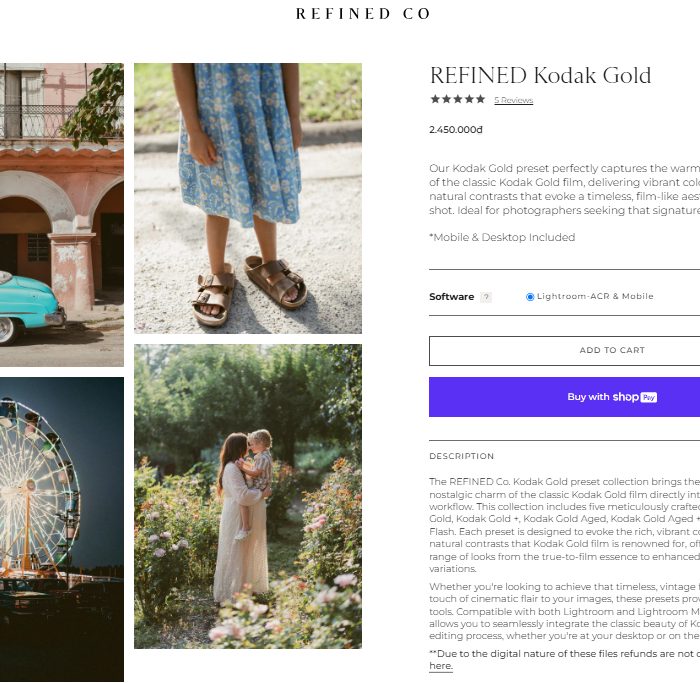Click the Lightroom-ACR & Mobile option label
Image resolution: width=700 pixels, height=683 pixels.
point(595,296)
